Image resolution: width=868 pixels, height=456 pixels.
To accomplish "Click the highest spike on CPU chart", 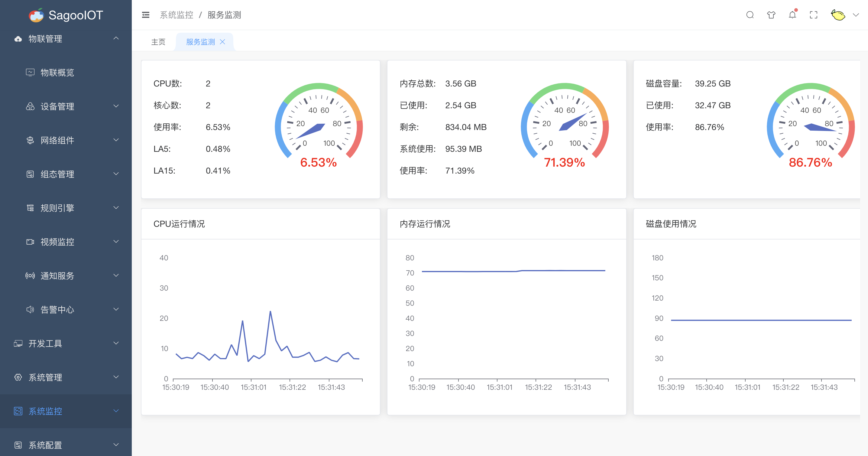I will (x=270, y=312).
